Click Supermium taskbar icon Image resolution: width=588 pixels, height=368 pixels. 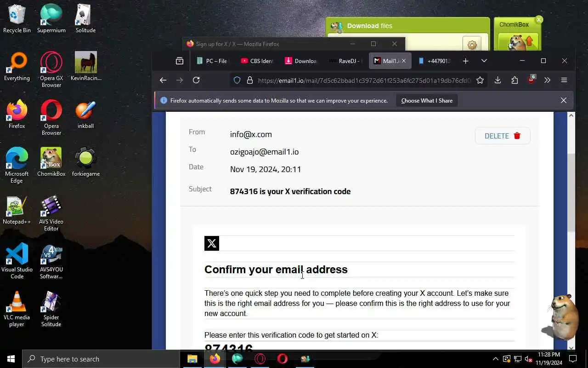tap(237, 359)
